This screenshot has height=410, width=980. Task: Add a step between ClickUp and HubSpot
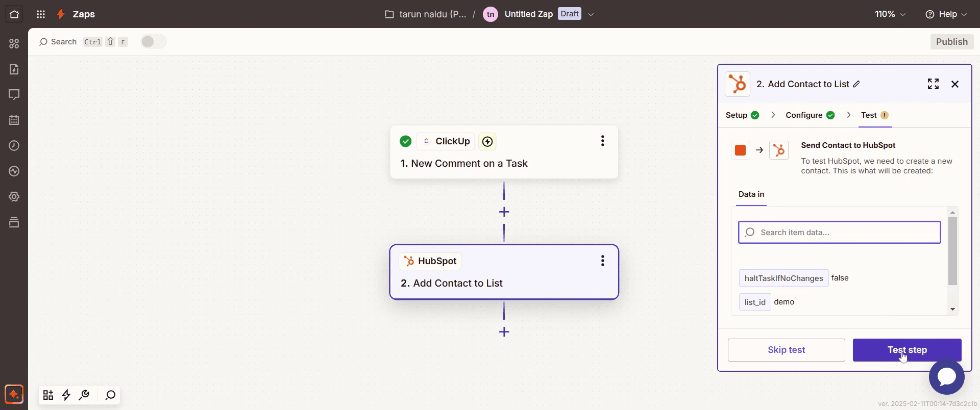504,212
